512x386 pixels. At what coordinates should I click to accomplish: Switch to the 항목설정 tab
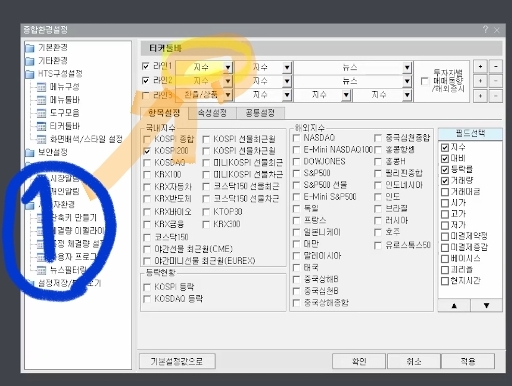tap(164, 113)
